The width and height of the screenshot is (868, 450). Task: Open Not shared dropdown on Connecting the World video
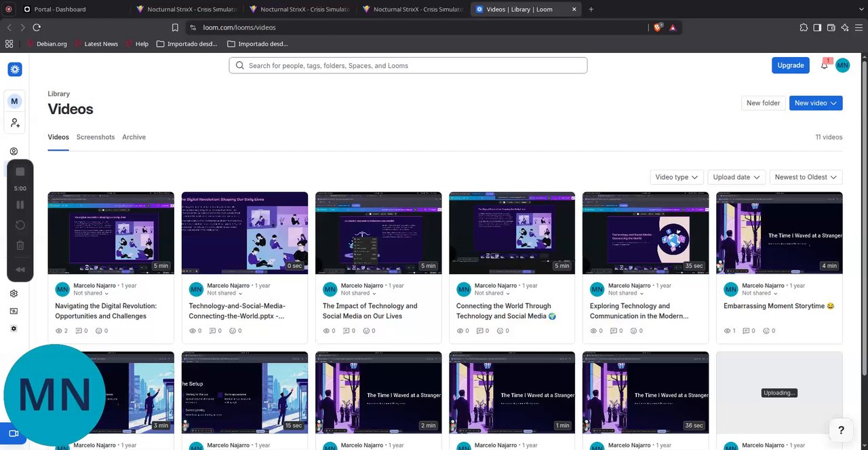point(492,293)
